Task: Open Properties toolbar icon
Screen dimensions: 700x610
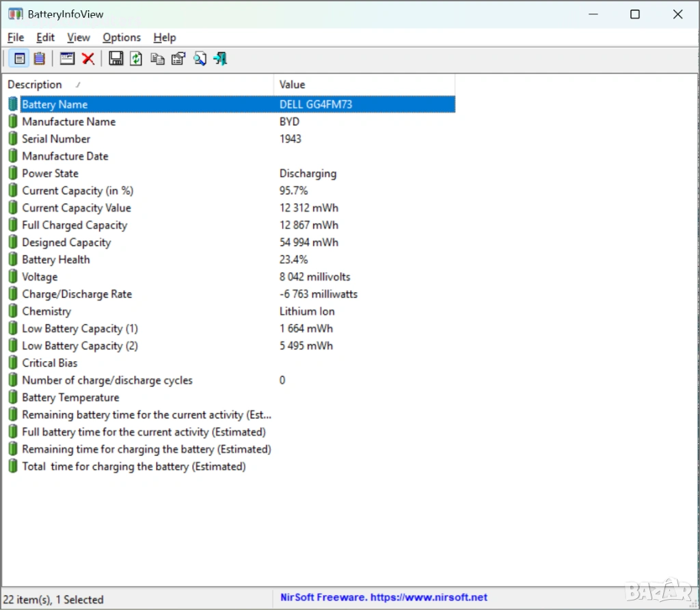Action: point(178,59)
